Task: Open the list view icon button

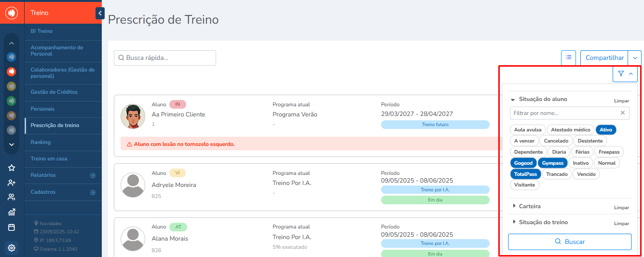Action: click(569, 57)
